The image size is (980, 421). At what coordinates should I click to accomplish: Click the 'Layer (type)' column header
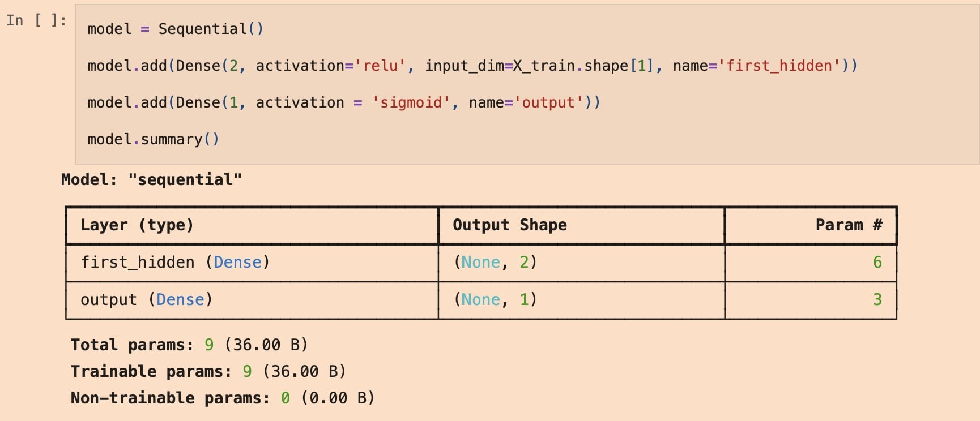pos(252,225)
